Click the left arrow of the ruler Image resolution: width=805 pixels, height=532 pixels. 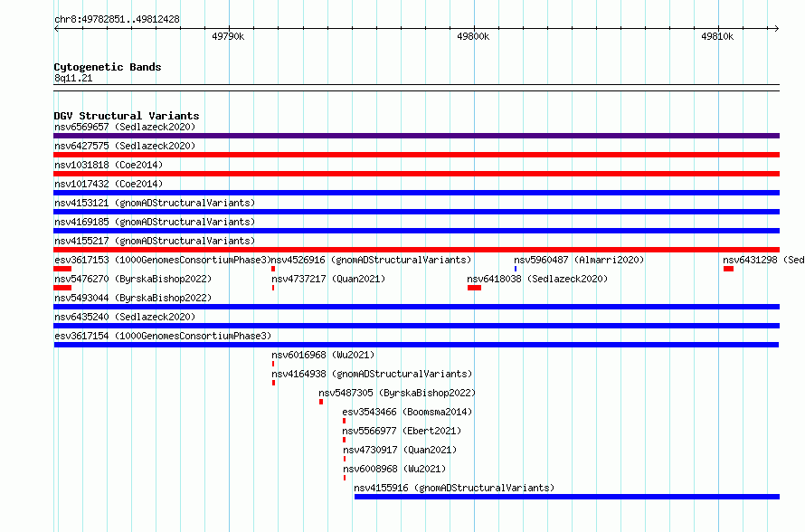[56, 28]
